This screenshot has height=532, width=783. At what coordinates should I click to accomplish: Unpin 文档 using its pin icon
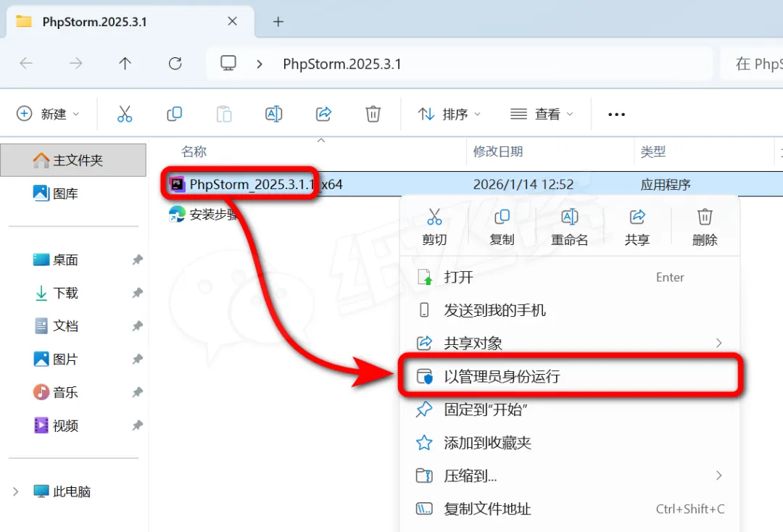137,326
